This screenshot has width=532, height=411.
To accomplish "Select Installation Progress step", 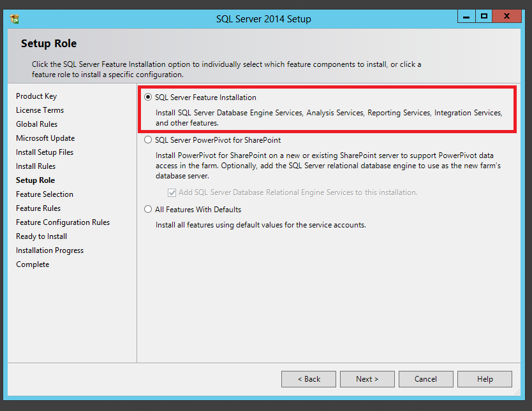I will point(50,250).
